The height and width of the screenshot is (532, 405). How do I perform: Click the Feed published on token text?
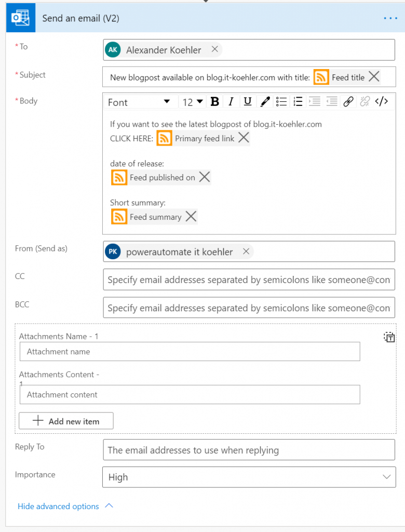[163, 178]
